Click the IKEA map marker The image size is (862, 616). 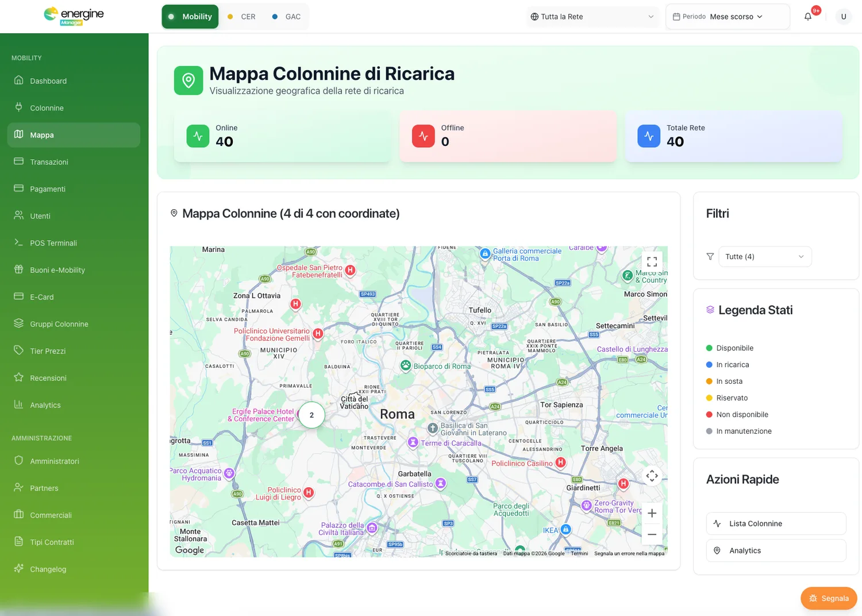[565, 529]
